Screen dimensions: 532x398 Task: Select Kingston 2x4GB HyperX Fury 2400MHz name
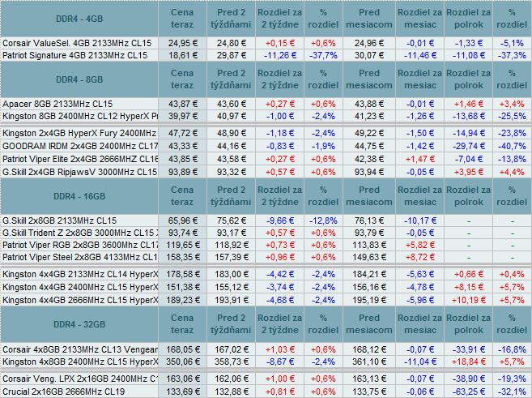click(x=79, y=133)
